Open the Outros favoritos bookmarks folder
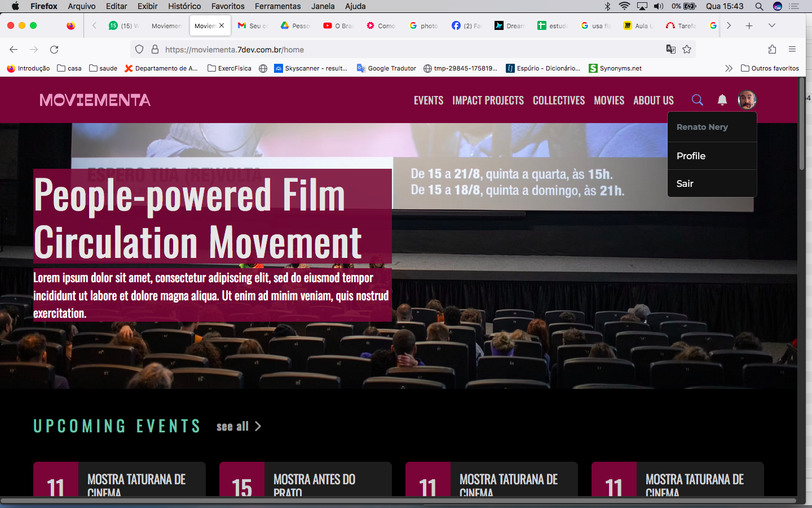 pyautogui.click(x=770, y=68)
